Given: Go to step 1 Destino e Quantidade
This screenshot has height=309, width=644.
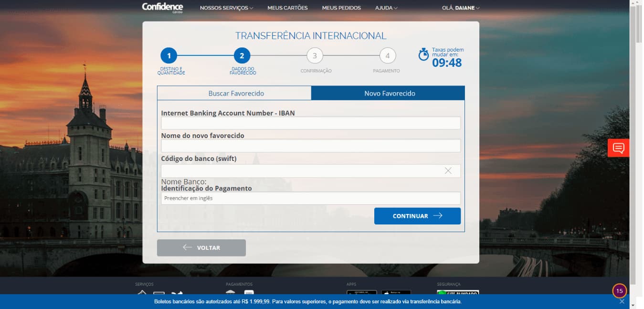Looking at the screenshot, I should (169, 56).
